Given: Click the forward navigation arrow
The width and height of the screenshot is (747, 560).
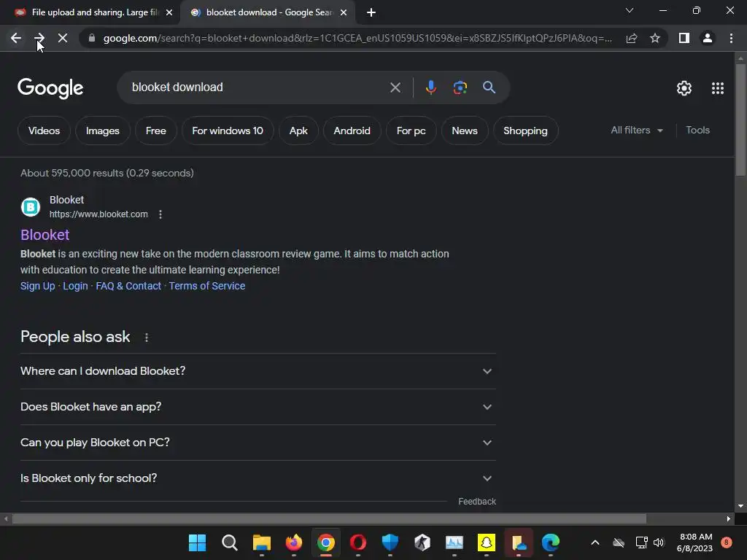Looking at the screenshot, I should [x=39, y=38].
